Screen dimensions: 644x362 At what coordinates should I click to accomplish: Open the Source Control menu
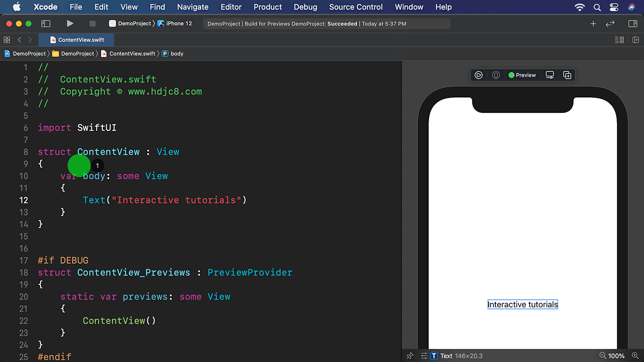coord(356,7)
